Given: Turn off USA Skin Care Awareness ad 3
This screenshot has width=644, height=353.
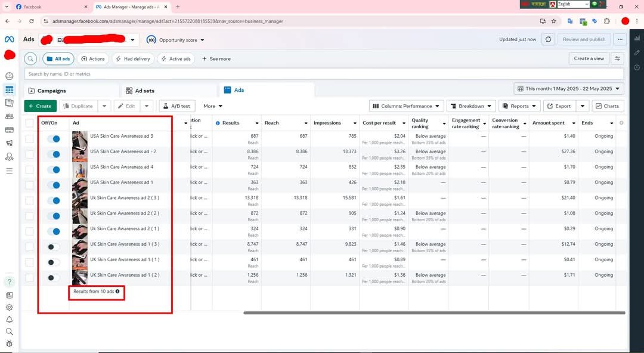Looking at the screenshot, I should point(54,139).
